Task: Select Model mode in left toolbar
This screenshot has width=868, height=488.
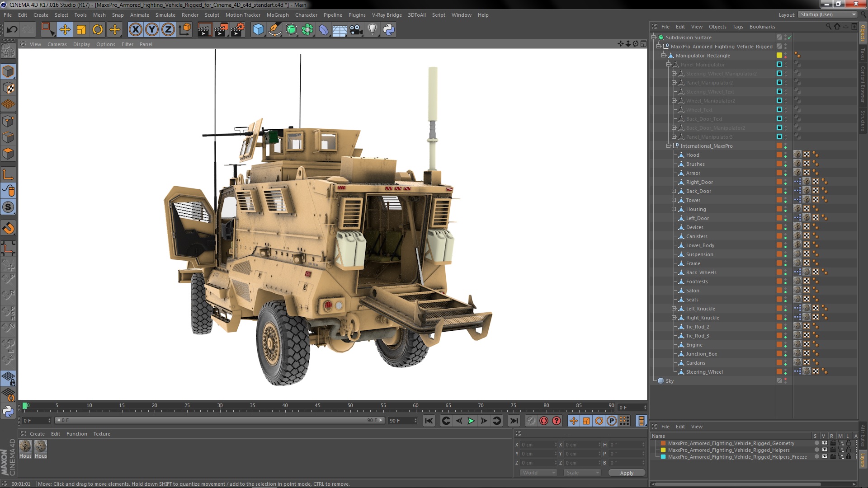Action: (8, 71)
